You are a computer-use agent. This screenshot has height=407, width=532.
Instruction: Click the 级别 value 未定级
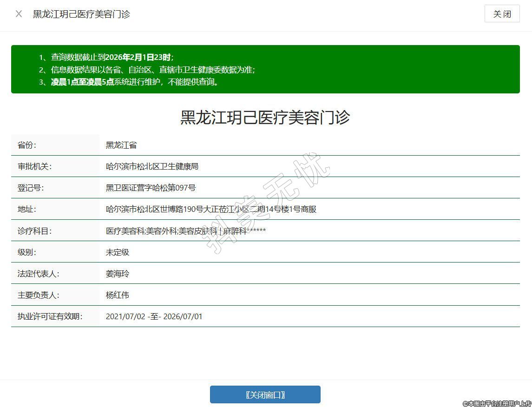pyautogui.click(x=118, y=252)
